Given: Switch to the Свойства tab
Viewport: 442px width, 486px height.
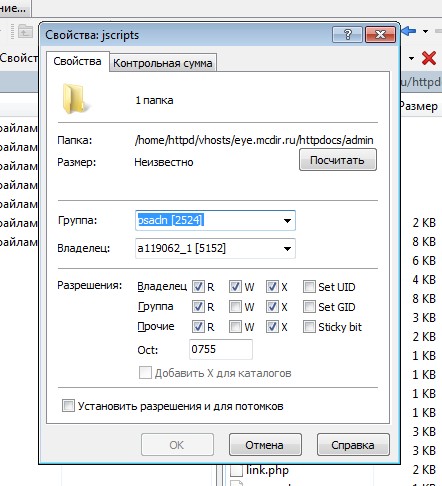Looking at the screenshot, I should click(x=77, y=61).
